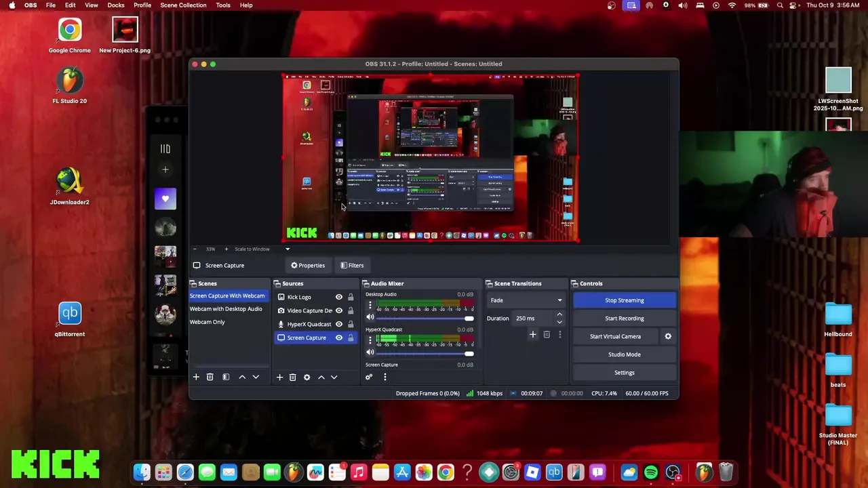This screenshot has height=488, width=868.
Task: Open Docks menu in menu bar
Action: pos(116,5)
